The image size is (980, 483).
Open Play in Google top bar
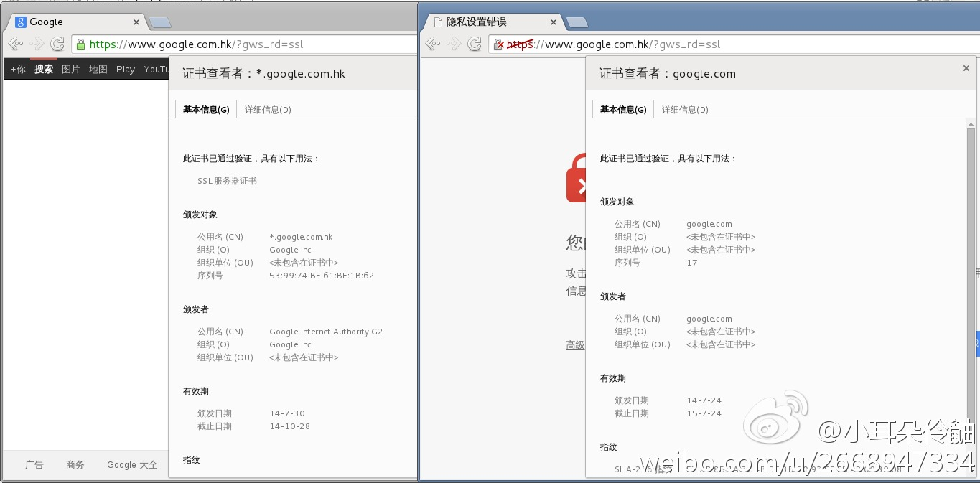(x=126, y=69)
